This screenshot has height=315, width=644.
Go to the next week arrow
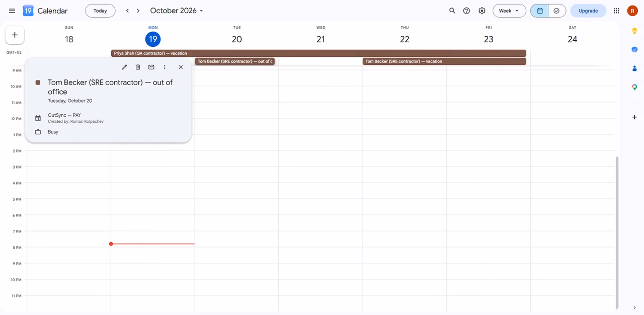tap(138, 11)
